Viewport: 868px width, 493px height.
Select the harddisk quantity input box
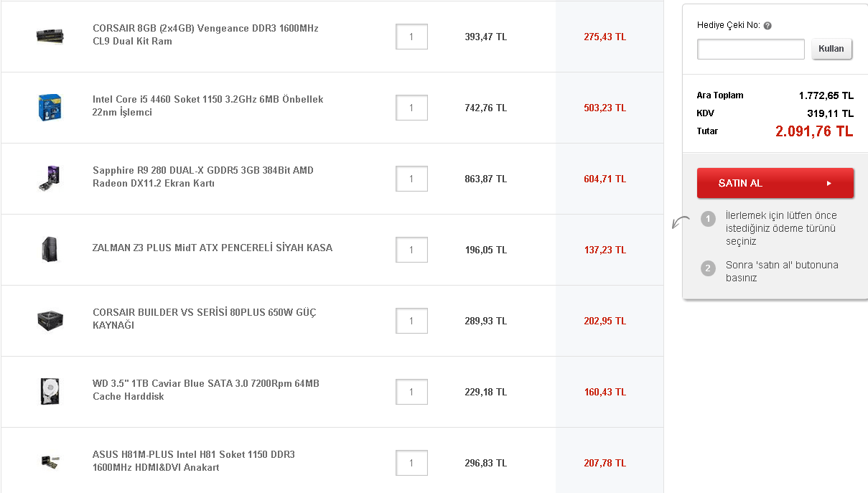[411, 392]
